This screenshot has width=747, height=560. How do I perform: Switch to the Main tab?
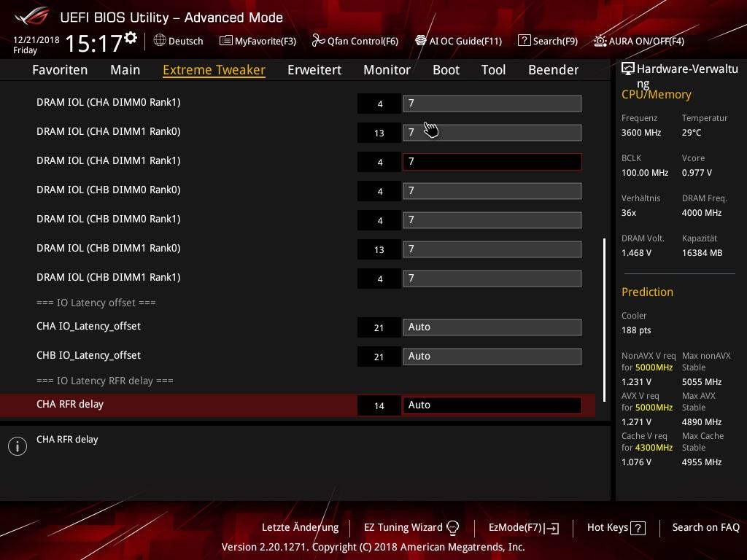125,70
